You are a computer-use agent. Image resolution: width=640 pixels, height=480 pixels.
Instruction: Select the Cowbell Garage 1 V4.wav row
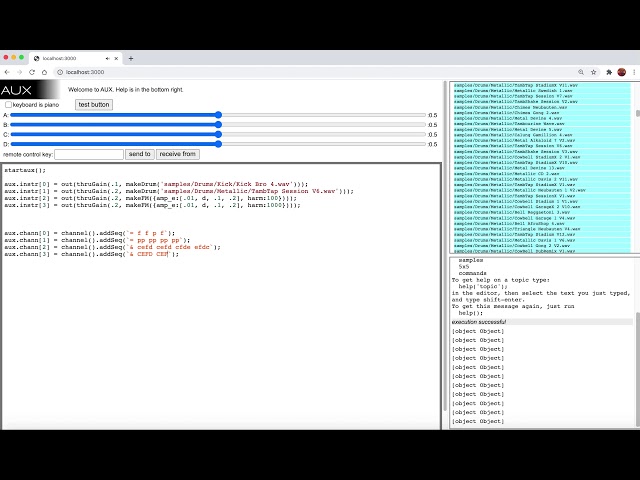[542, 218]
